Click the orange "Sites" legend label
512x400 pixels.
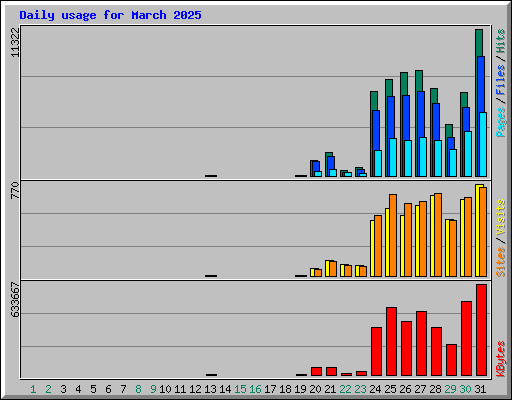[501, 262]
